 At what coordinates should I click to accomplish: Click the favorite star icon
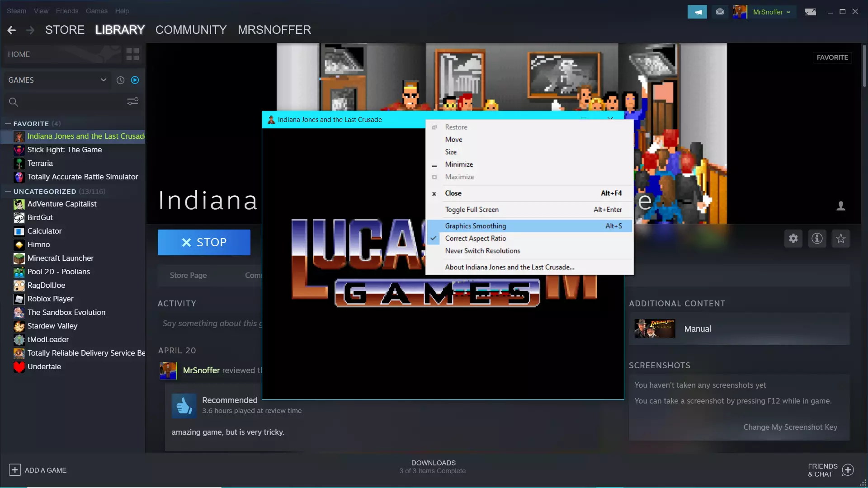pos(840,239)
